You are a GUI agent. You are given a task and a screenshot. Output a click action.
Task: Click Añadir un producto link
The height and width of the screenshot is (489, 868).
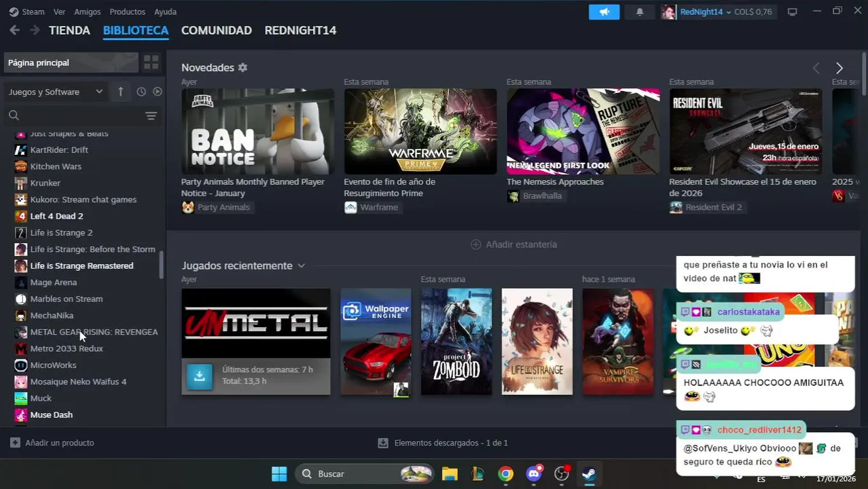(60, 443)
